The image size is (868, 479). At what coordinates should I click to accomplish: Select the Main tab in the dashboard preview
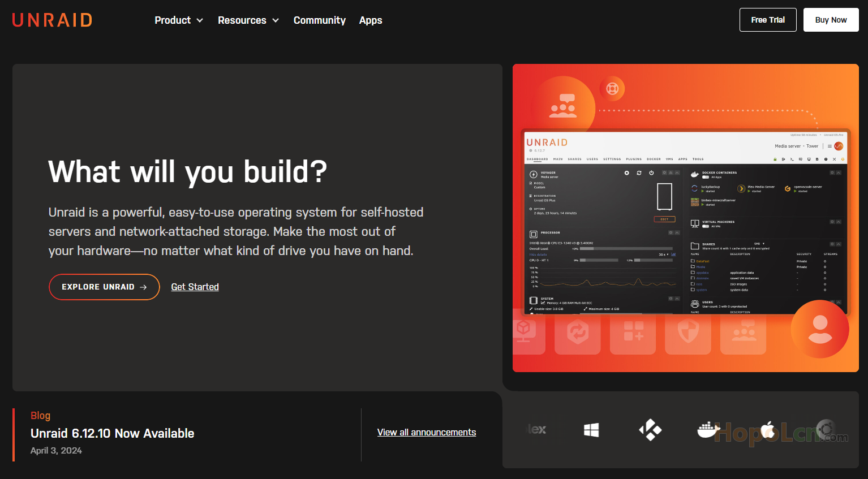click(x=558, y=159)
